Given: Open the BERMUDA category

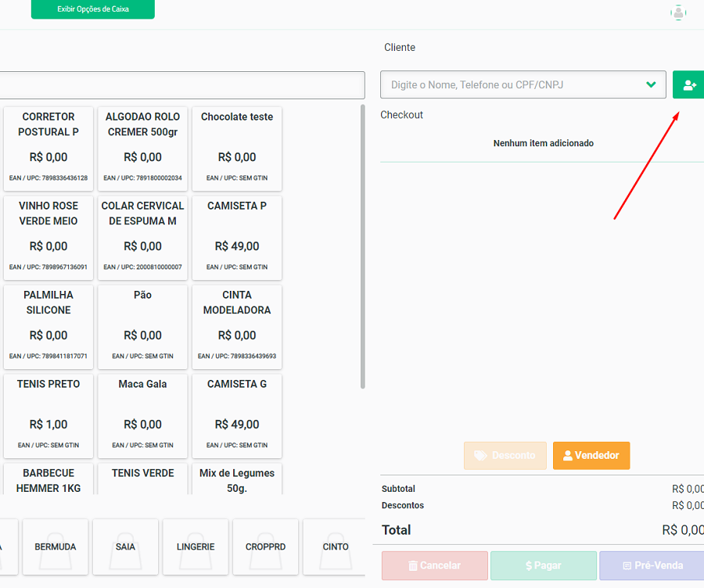Looking at the screenshot, I should click(56, 547).
